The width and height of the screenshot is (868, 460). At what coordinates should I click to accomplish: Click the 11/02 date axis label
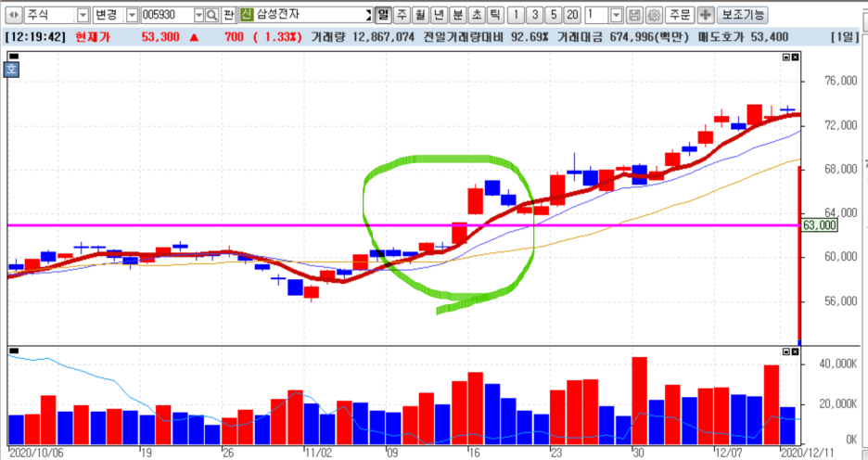click(x=319, y=453)
